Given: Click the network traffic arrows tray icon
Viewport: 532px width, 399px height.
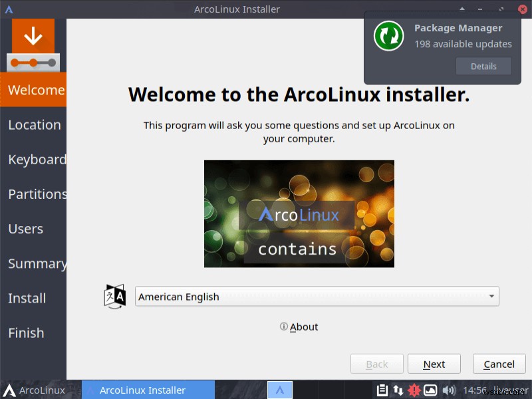Looking at the screenshot, I should pyautogui.click(x=398, y=390).
